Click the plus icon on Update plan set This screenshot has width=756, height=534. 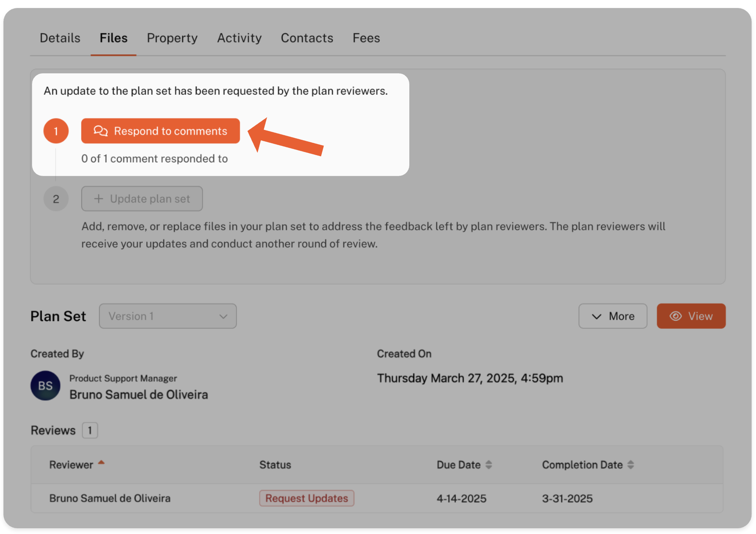click(99, 199)
